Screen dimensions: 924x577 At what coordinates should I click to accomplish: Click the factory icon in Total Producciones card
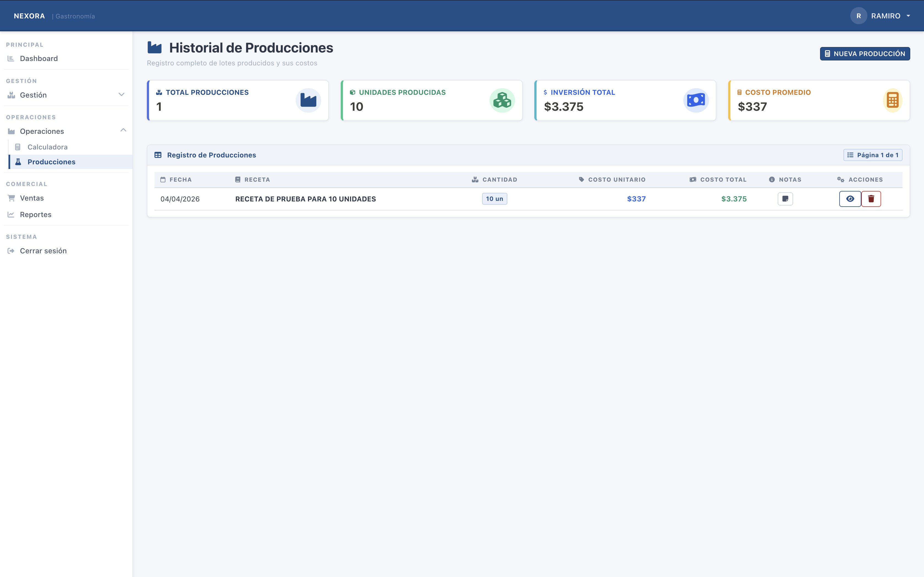coord(308,100)
